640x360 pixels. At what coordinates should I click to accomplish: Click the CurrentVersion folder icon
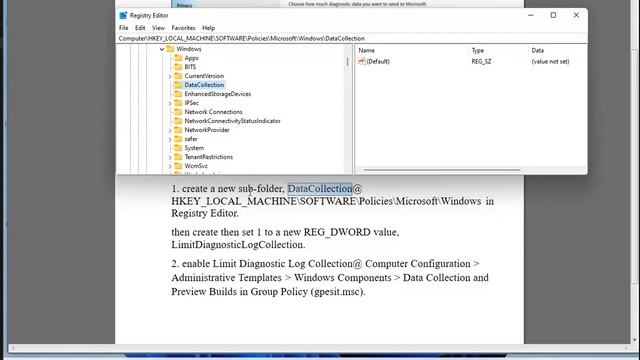[178, 76]
